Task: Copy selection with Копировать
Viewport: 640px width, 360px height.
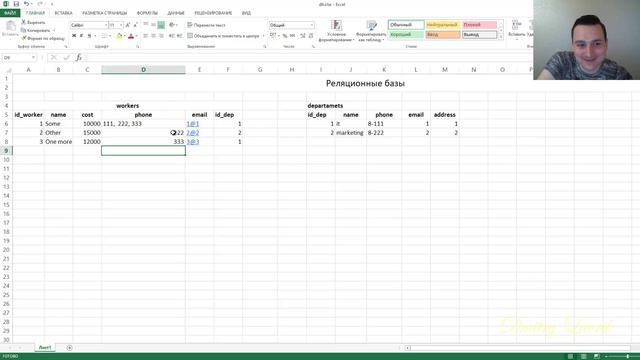Action: [36, 30]
